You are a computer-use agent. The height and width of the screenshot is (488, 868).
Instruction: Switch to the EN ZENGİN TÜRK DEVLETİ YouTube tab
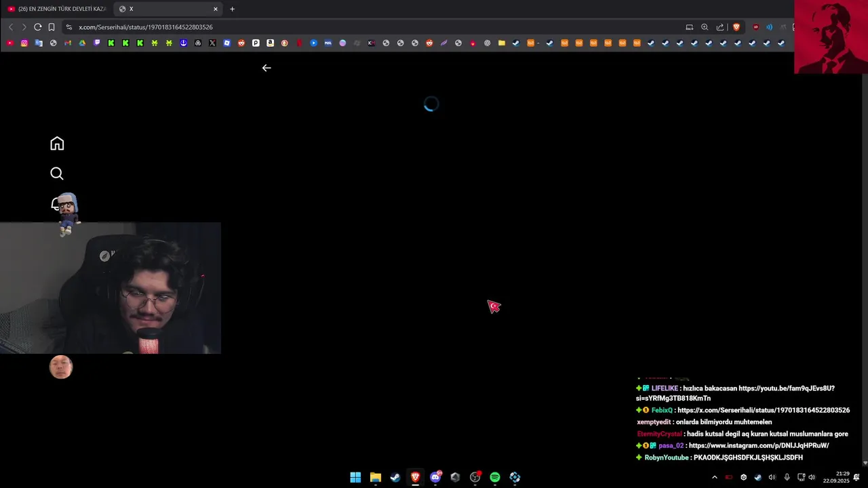point(56,9)
